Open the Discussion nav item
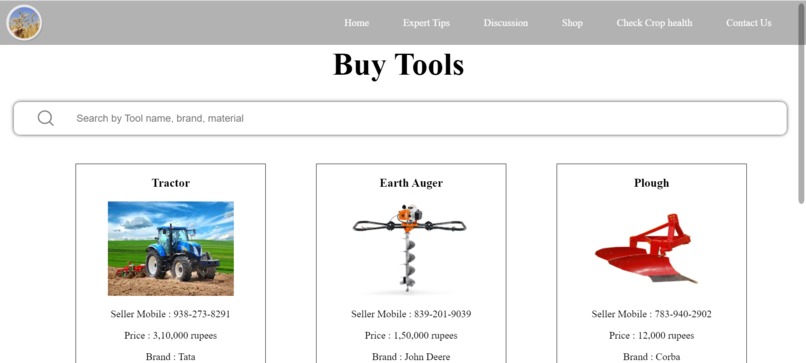 pos(505,23)
